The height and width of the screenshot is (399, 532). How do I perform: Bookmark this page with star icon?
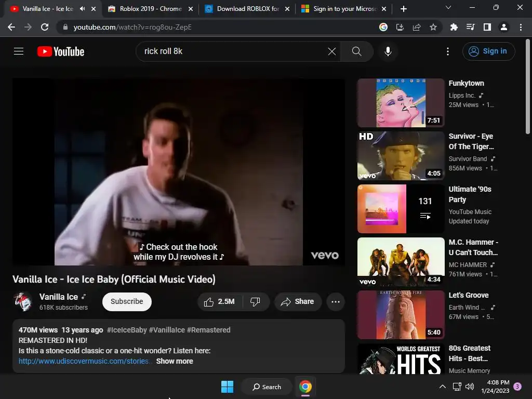[x=433, y=27]
